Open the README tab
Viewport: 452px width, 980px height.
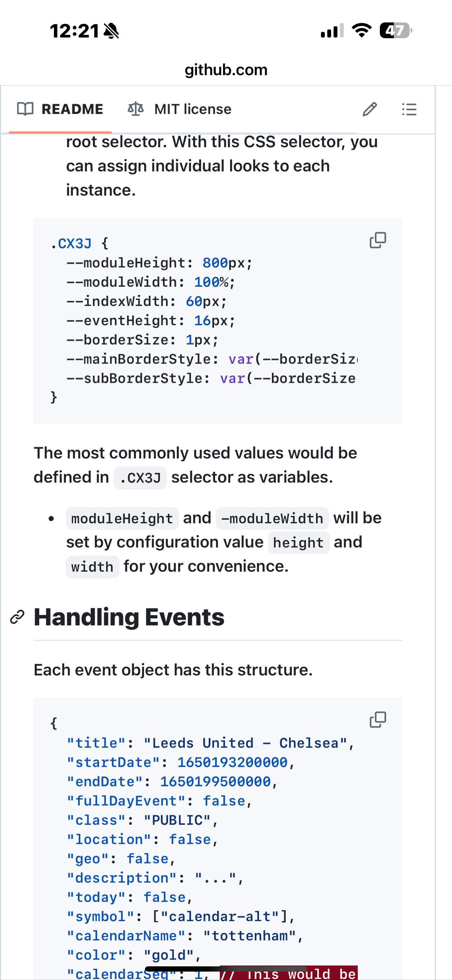(x=61, y=109)
